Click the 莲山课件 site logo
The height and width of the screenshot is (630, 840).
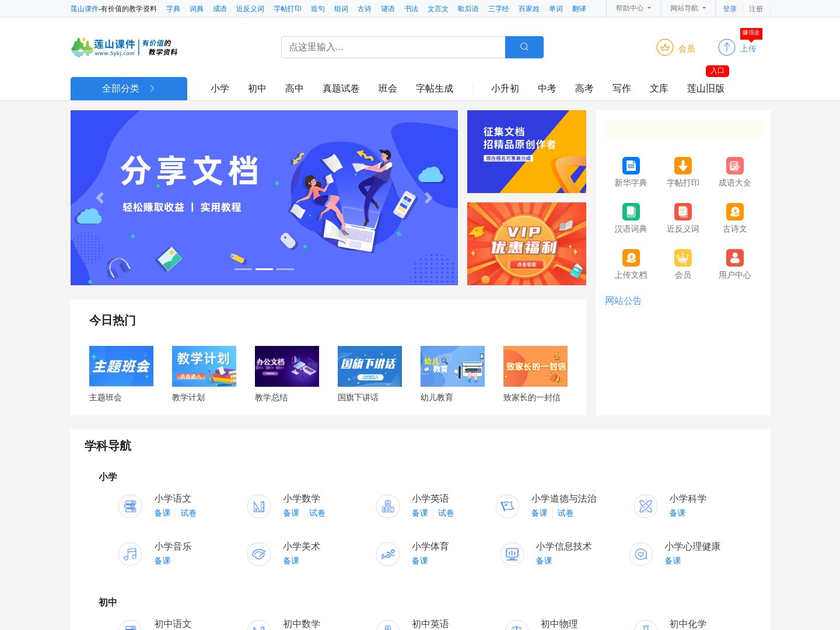point(124,47)
